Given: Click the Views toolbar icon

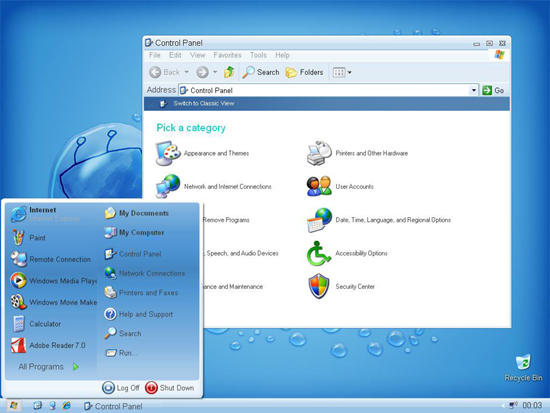Looking at the screenshot, I should point(339,72).
